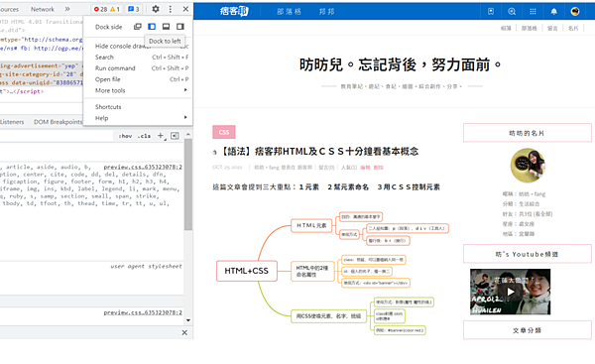
Task: Click the styles pane scrollbar thumb
Action: pyautogui.click(x=188, y=184)
